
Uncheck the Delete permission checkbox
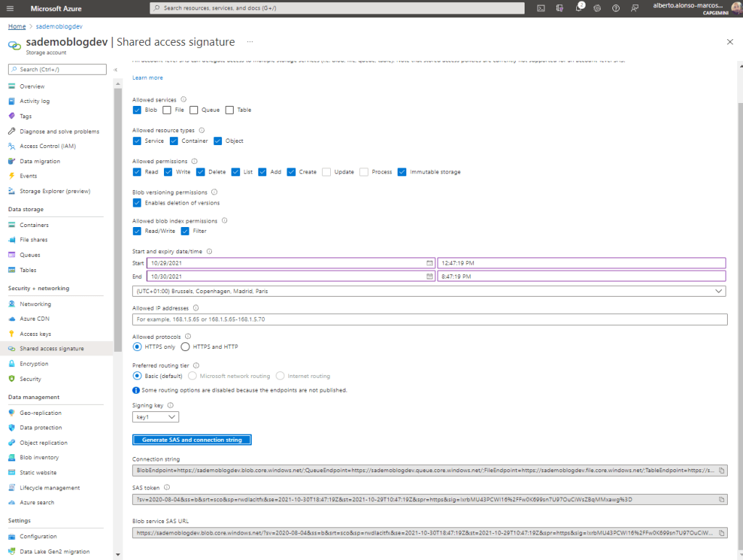[x=200, y=172]
